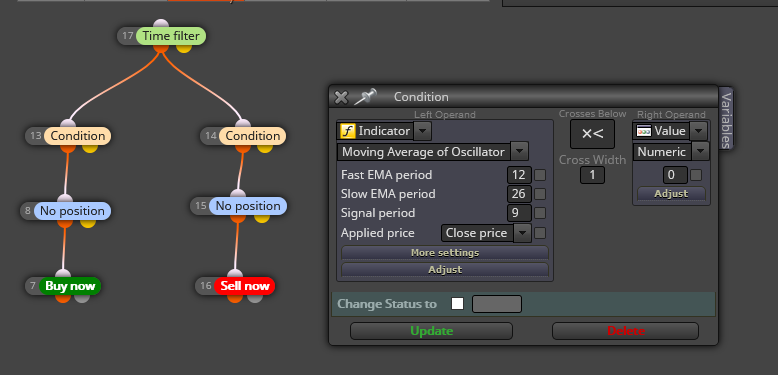Click the number 17 badge on Time filter
Screen dimensions: 778x375
(x=128, y=36)
